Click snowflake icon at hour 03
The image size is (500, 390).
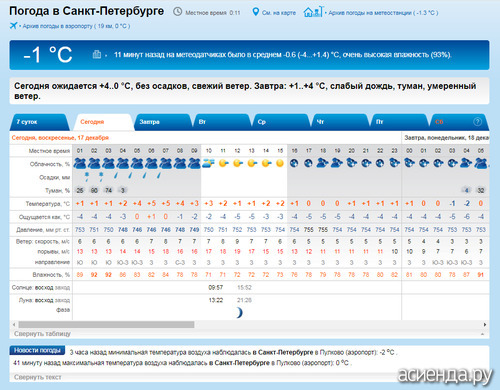pos(101,176)
